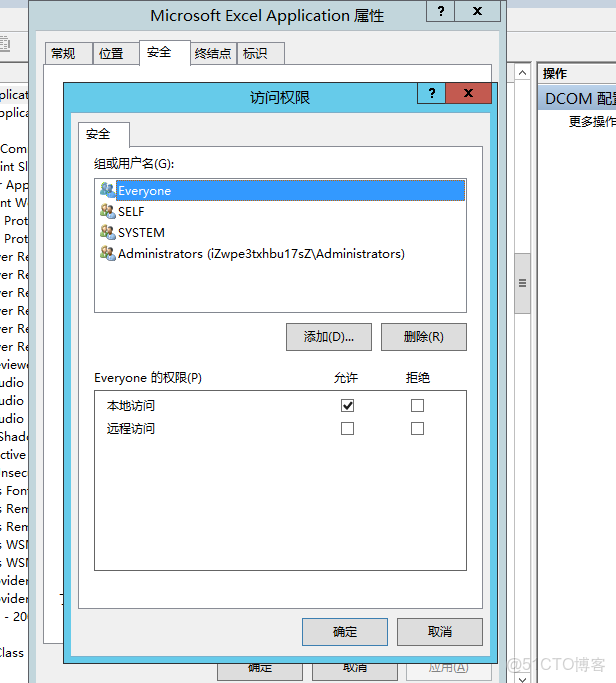Select the 安全 tab inside 访问权限 dialog

[x=104, y=134]
